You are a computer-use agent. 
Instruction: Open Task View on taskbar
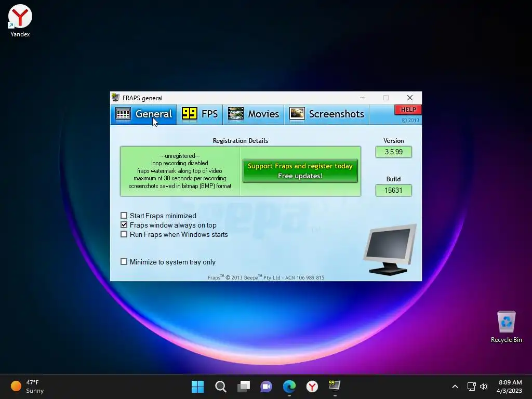pos(244,387)
